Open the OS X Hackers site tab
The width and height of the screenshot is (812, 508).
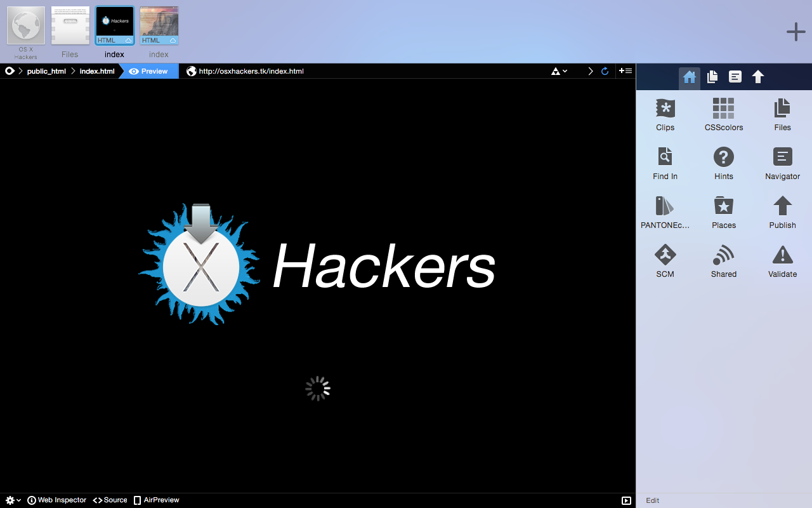point(26,33)
